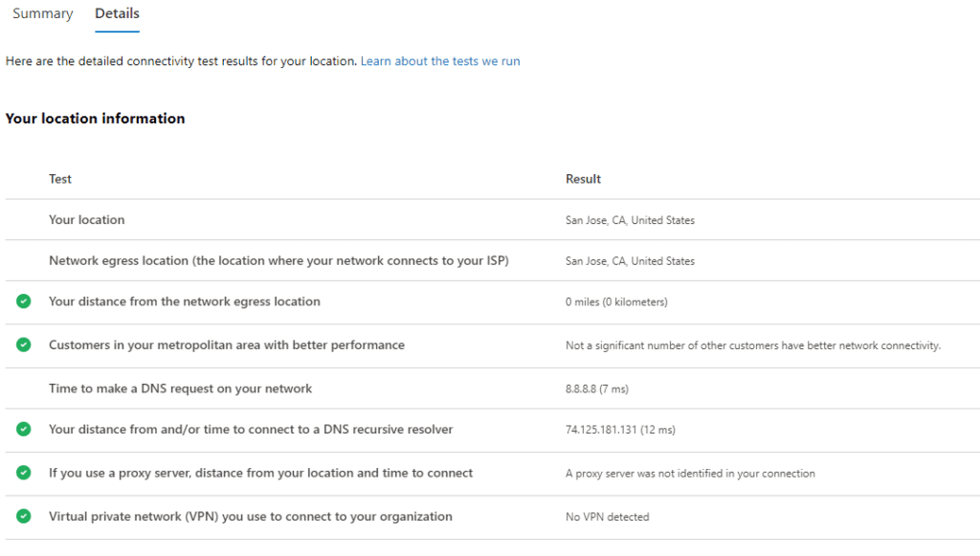
Task: Click the 'Virtual private network (VPN)' test label
Action: 250,517
